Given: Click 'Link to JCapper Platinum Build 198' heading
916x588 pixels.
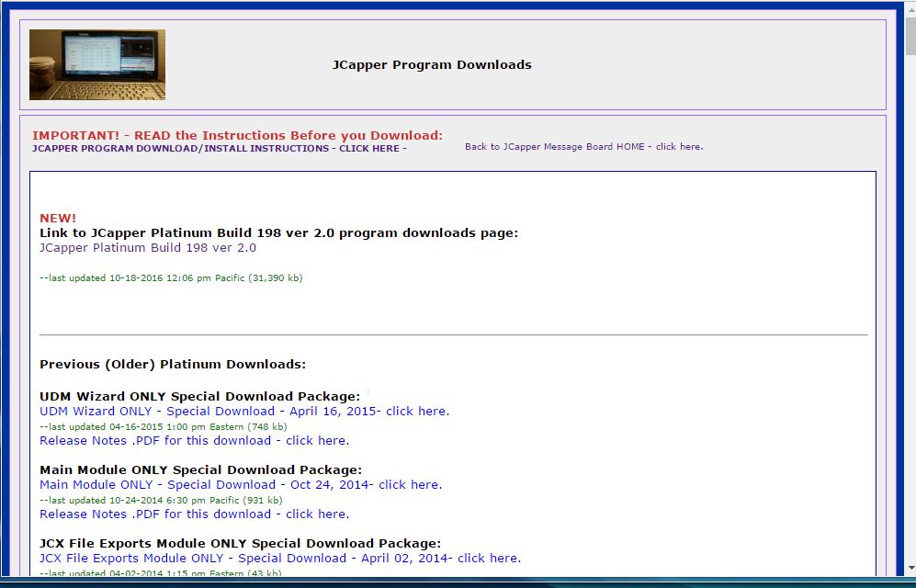Looking at the screenshot, I should (x=278, y=233).
